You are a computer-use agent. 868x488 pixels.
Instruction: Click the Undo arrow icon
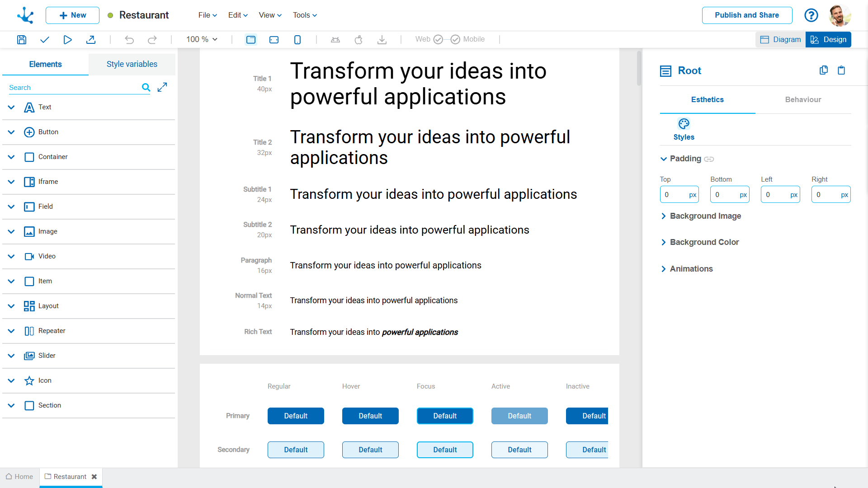(x=129, y=40)
